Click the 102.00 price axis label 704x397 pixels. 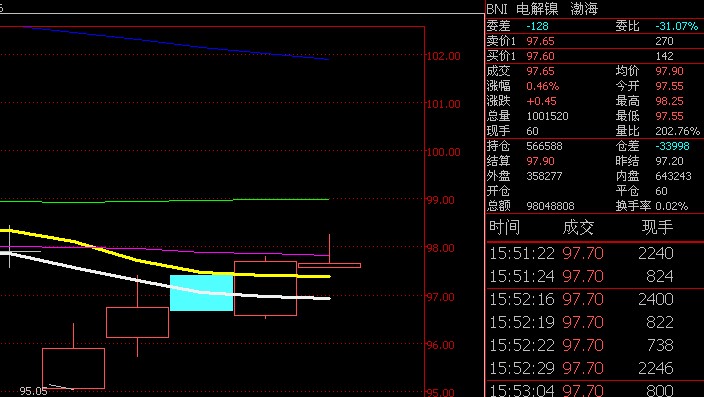pos(444,56)
